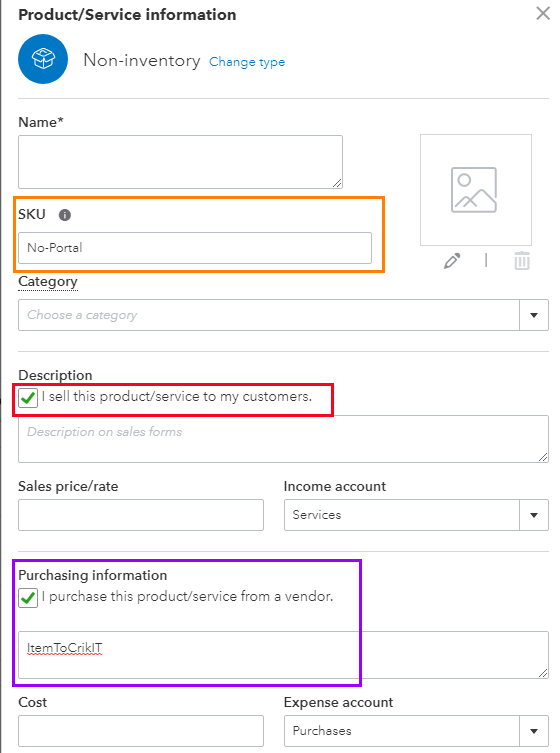This screenshot has height=753, width=560.
Task: Toggle 'I purchase this product/service from a vendor'
Action: tap(28, 598)
